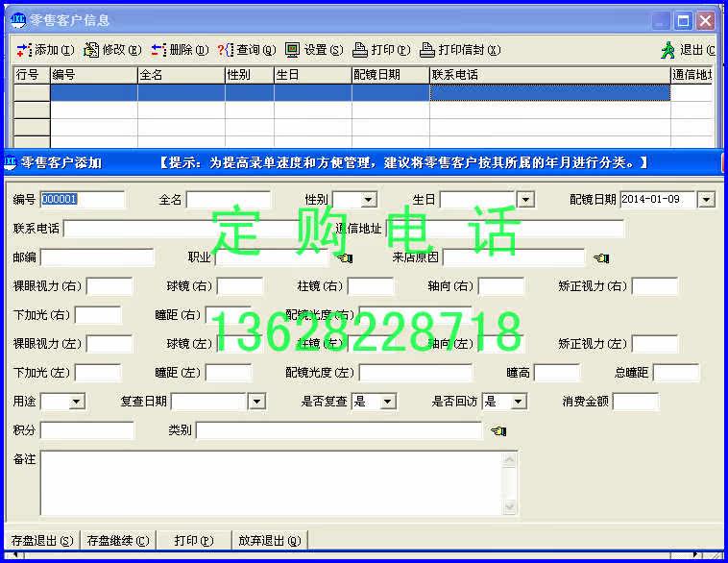Click the 打印 (Print) printer icon
Viewport: 728px width, 563px height.
pyautogui.click(x=360, y=50)
